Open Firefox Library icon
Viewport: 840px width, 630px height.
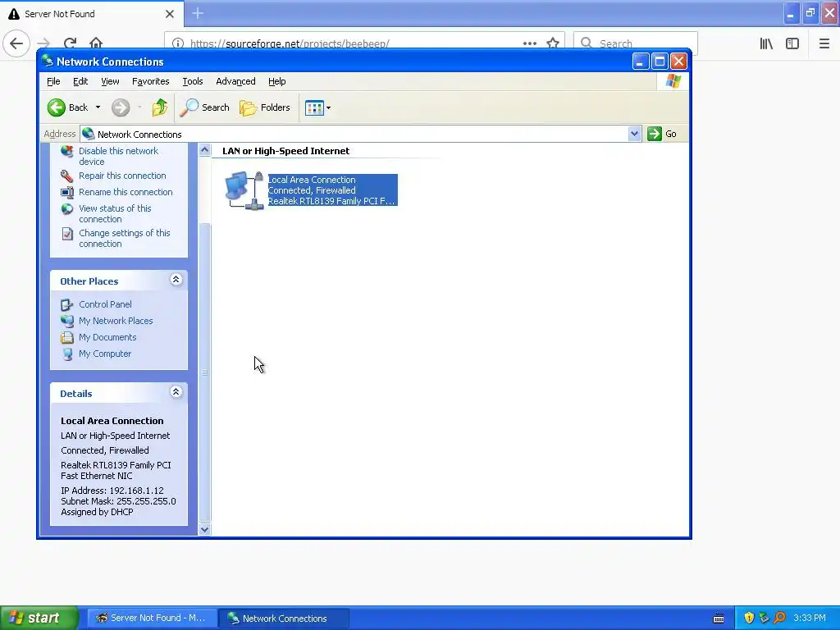(x=766, y=43)
